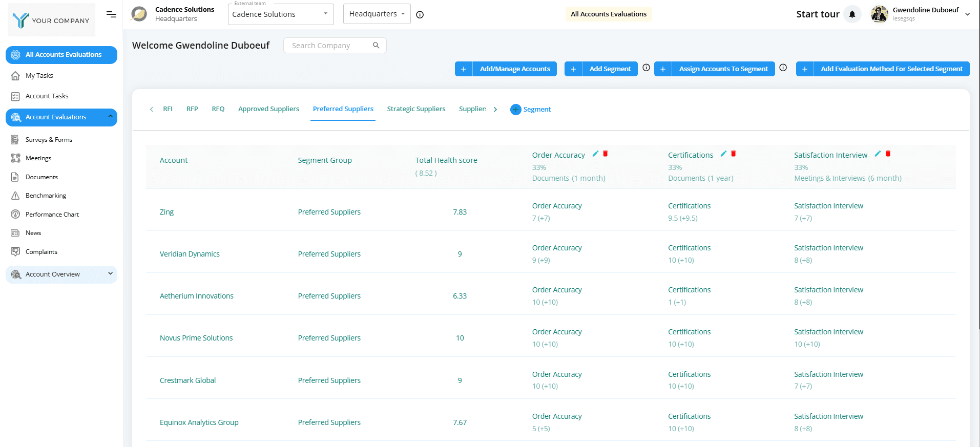This screenshot has height=447, width=980.
Task: Edit the Order Accuracy evaluation method
Action: tap(595, 154)
